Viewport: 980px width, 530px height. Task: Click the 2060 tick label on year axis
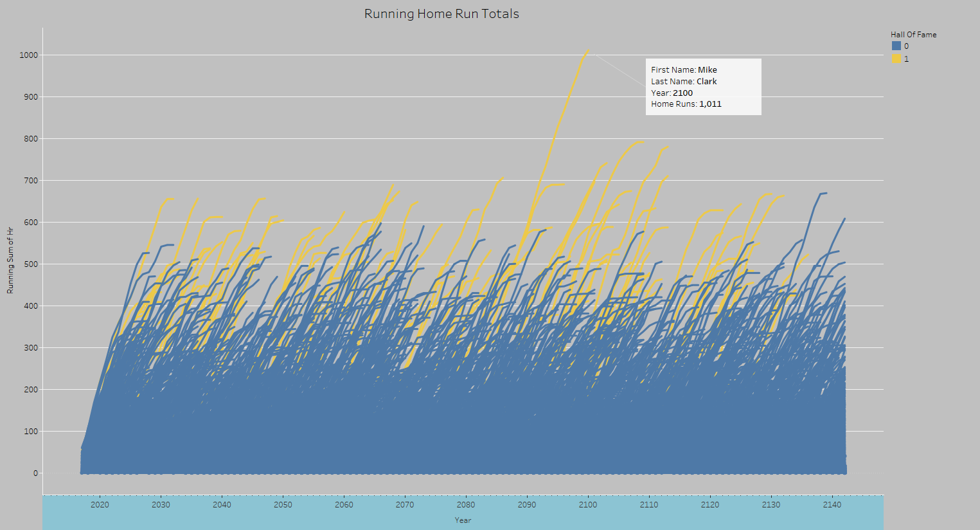point(344,505)
